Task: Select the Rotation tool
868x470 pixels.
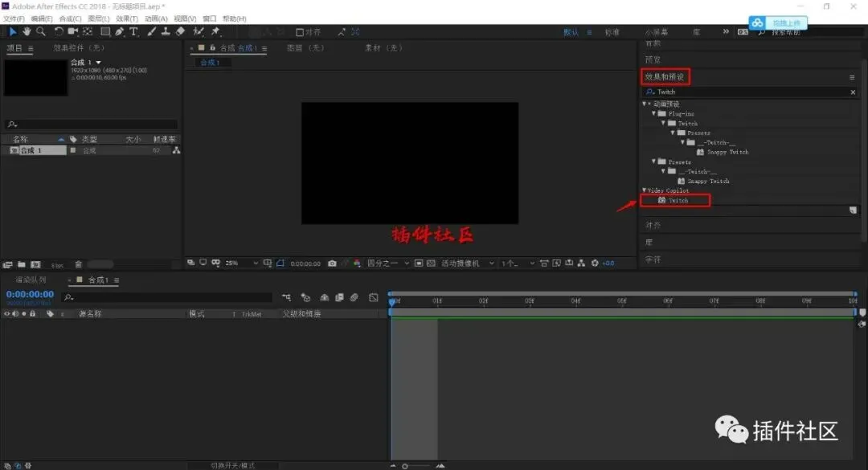Action: pos(58,31)
